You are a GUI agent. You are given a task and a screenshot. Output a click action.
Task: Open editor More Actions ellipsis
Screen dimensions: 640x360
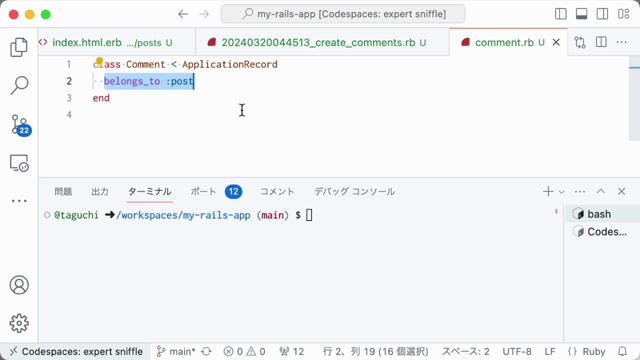[622, 42]
